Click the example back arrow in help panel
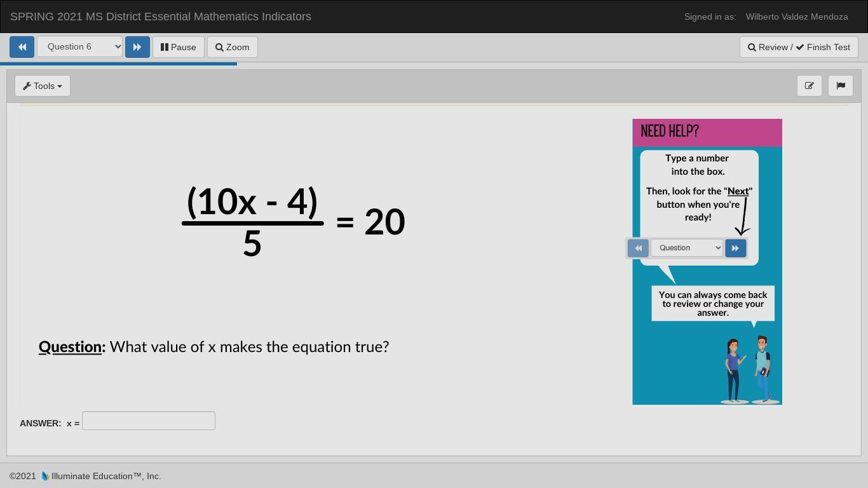 (x=638, y=248)
